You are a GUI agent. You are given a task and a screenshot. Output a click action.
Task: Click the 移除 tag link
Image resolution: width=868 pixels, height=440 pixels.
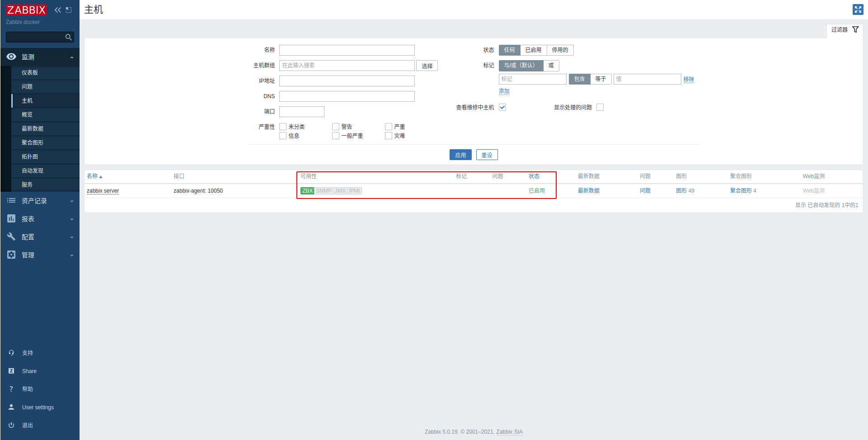tap(689, 79)
